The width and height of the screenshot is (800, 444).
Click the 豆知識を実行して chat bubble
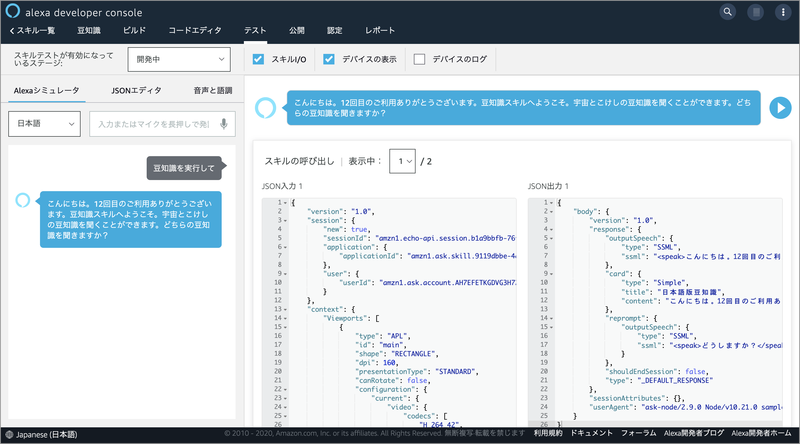(184, 168)
